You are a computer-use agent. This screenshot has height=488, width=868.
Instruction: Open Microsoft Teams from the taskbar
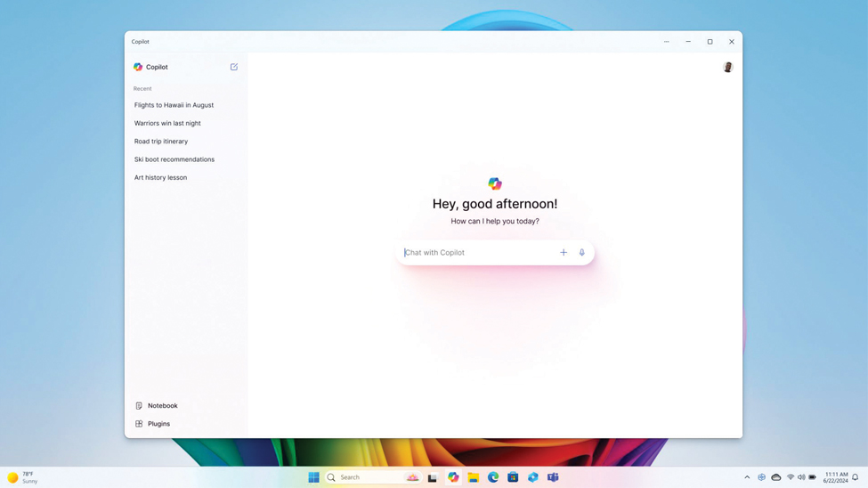(553, 477)
